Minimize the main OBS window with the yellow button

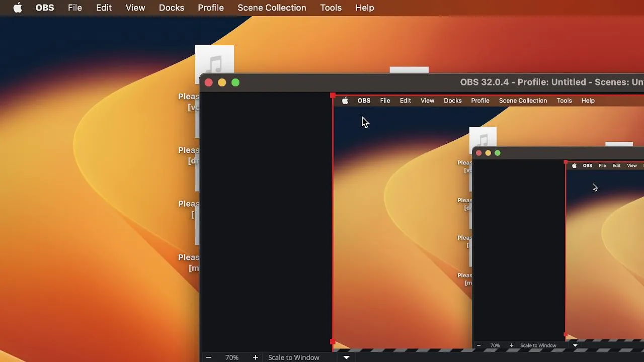(x=222, y=82)
